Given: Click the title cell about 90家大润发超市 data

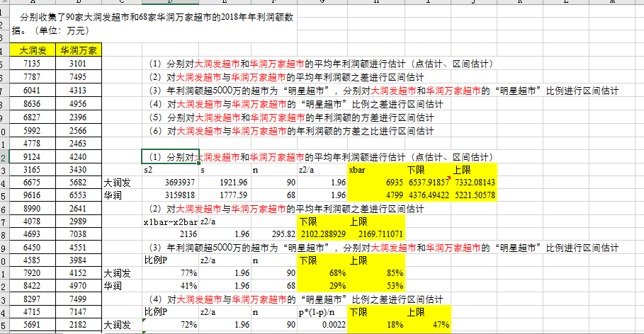Looking at the screenshot, I should tap(152, 24).
